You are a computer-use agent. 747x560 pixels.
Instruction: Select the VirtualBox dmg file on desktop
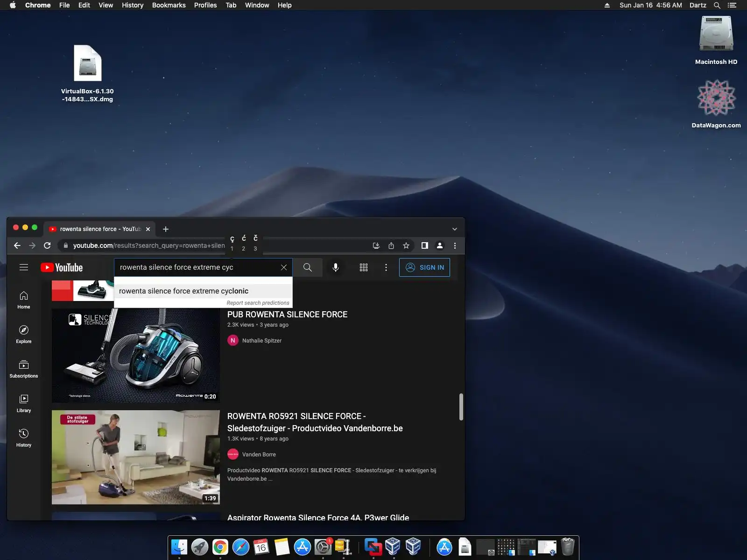[87, 73]
